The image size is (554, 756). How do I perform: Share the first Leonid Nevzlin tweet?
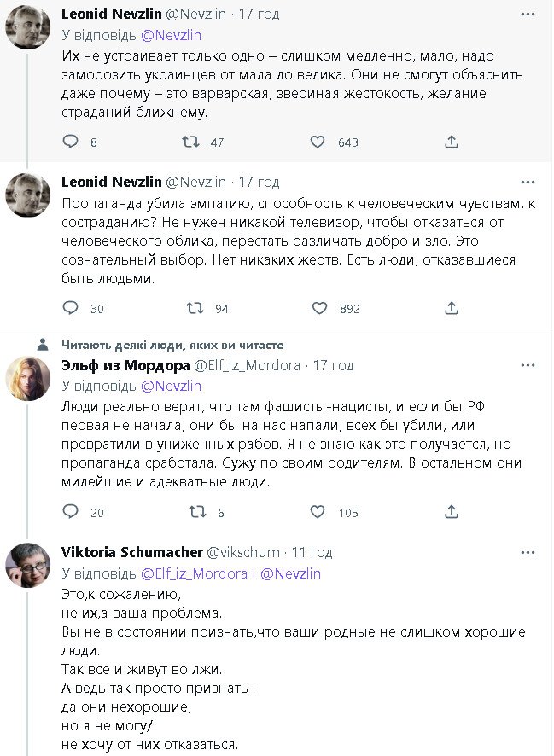tap(452, 142)
